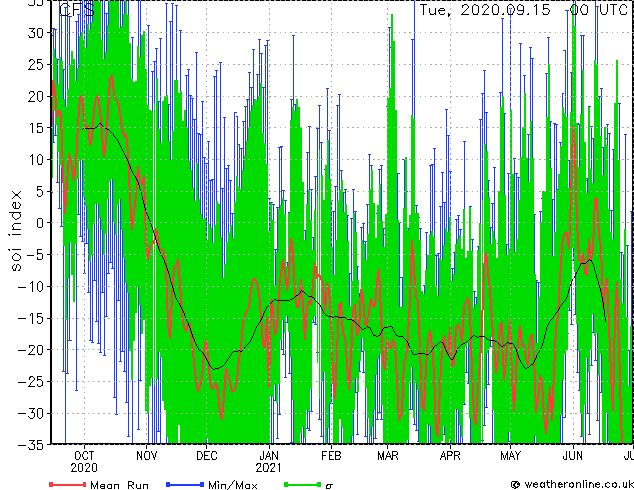Click the y-axis value 20
This screenshot has width=634, height=490.
tap(36, 96)
